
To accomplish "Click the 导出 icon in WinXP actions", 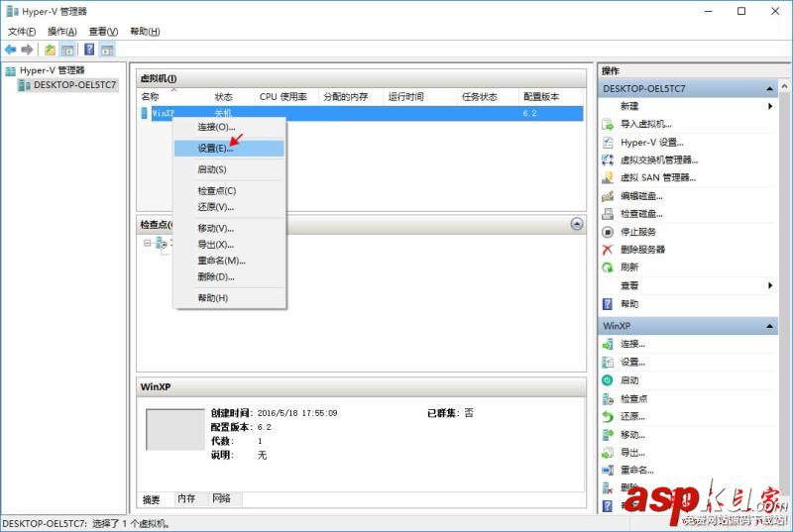I will [608, 453].
